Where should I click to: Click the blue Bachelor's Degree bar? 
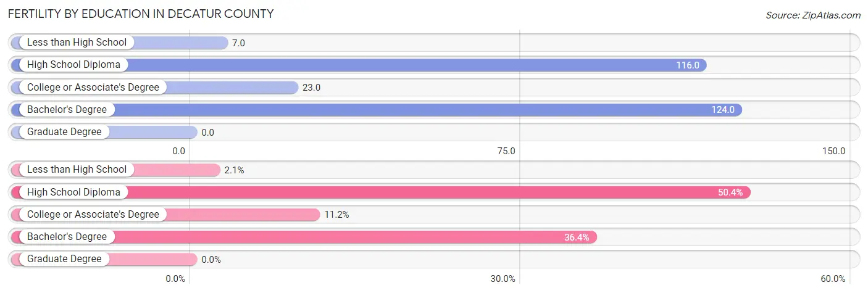[377, 110]
